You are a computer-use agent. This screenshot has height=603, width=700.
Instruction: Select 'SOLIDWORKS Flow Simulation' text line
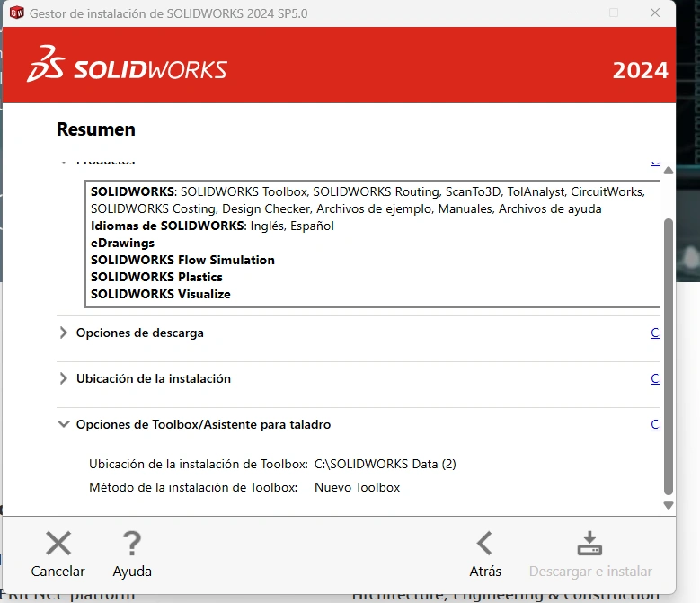coord(182,260)
